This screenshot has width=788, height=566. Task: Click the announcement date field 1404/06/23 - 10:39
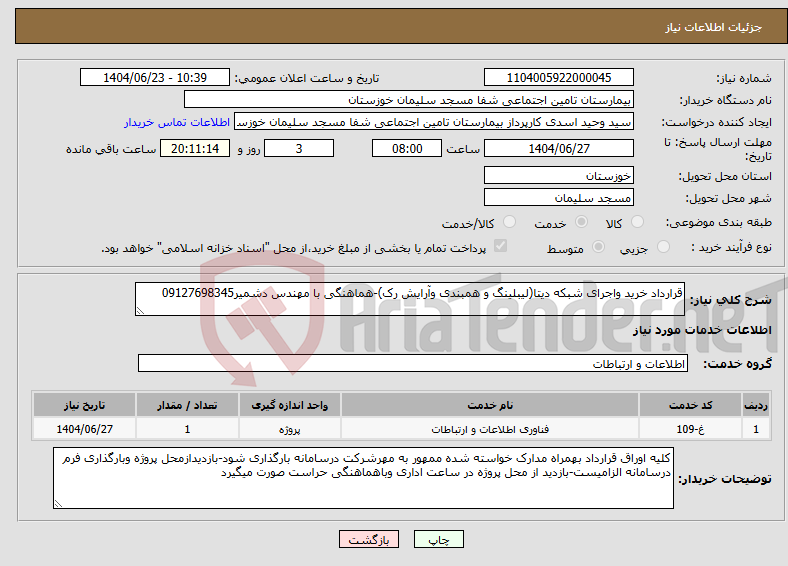[x=155, y=77]
